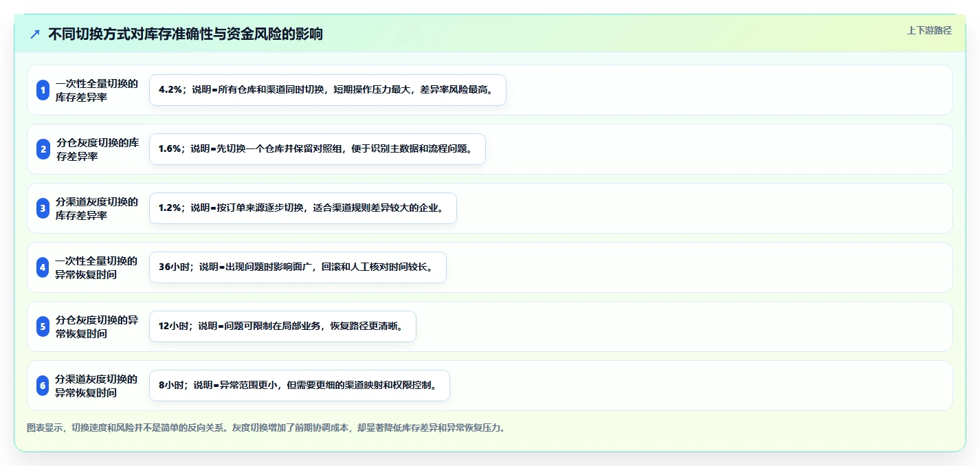Click the arrow icon beside the card title
The height and width of the screenshot is (466, 980).
click(x=35, y=34)
